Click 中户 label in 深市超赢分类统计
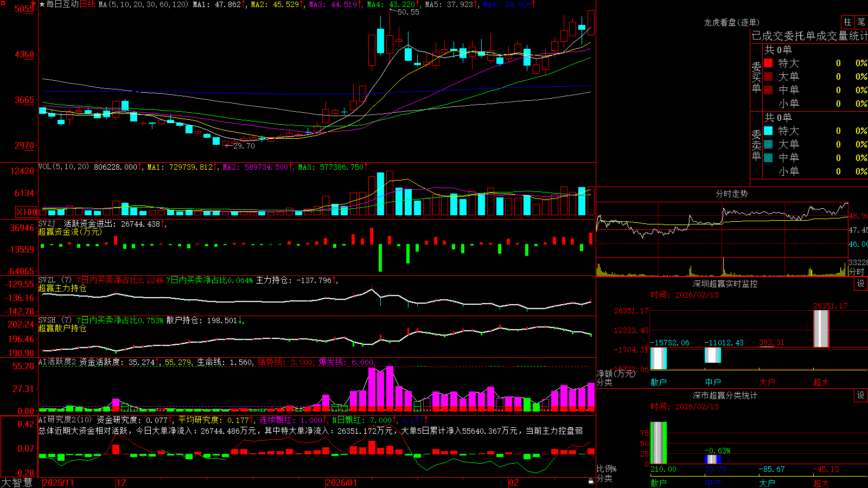Image resolution: width=868 pixels, height=488 pixels. click(713, 483)
